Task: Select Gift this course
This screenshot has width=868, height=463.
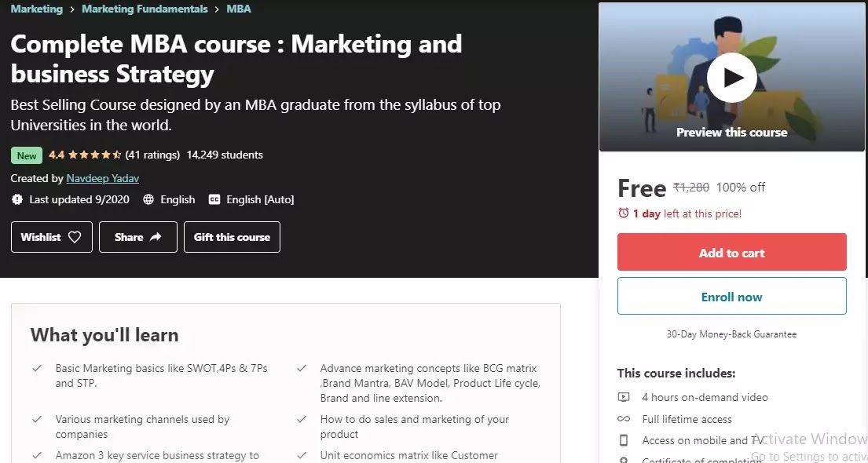Action: 232,237
